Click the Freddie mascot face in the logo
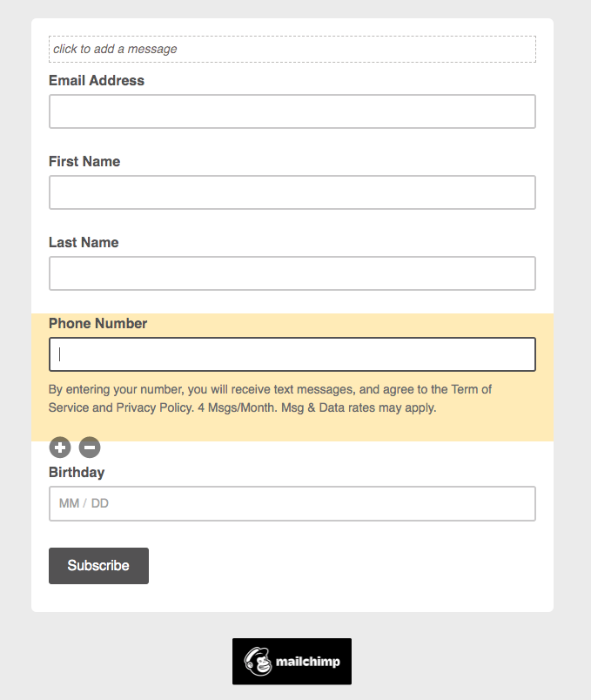The image size is (591, 700). [x=257, y=662]
